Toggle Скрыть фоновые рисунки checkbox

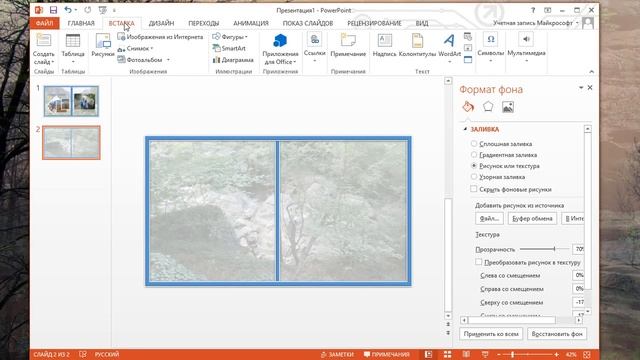point(473,189)
